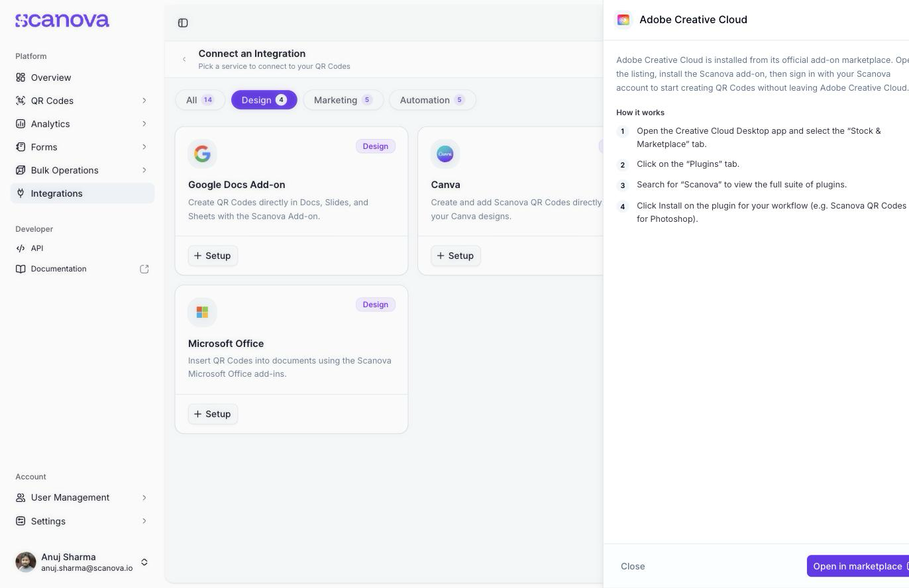Click the API code icon

(x=21, y=248)
